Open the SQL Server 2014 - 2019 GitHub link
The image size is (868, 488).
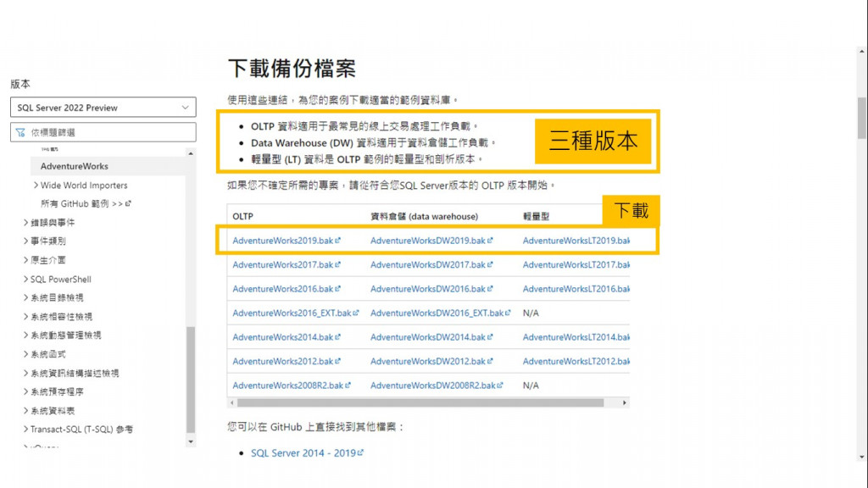pyautogui.click(x=307, y=452)
